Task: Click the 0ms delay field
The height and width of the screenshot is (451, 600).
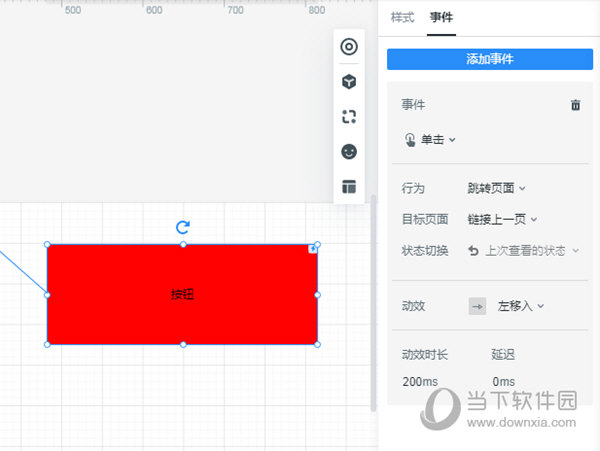Action: (503, 381)
